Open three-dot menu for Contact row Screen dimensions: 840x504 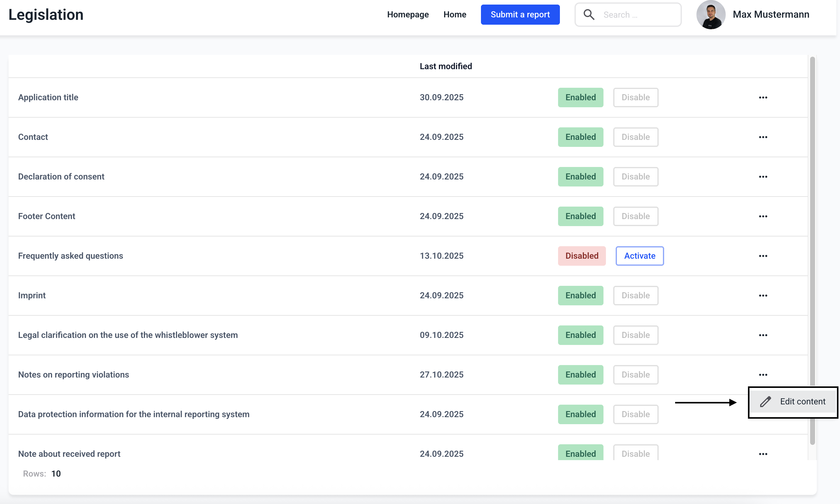pyautogui.click(x=763, y=137)
